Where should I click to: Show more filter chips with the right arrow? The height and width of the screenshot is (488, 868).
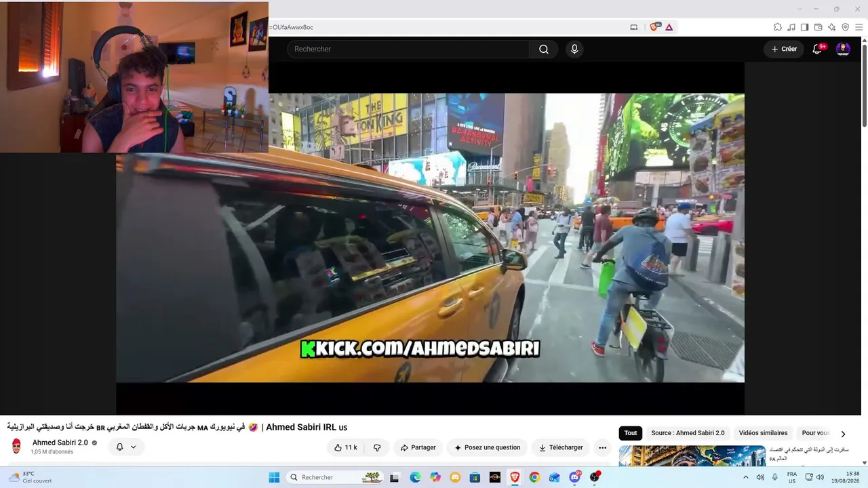[843, 434]
